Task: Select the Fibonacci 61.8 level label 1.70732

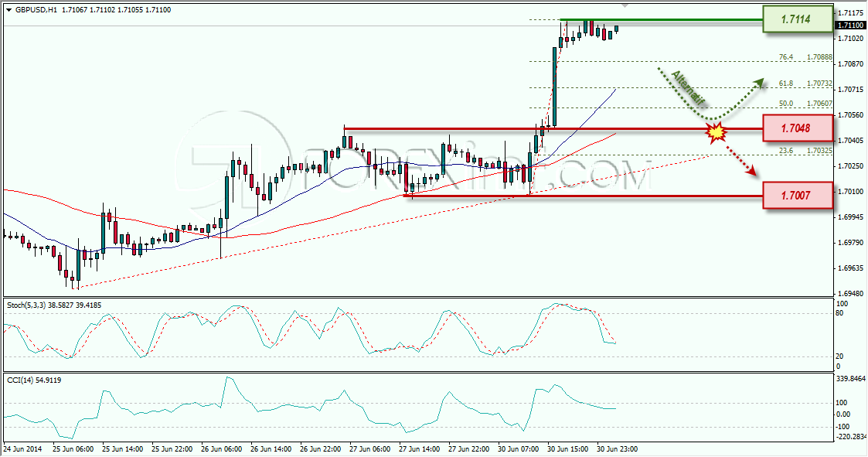Action: pyautogui.click(x=819, y=84)
